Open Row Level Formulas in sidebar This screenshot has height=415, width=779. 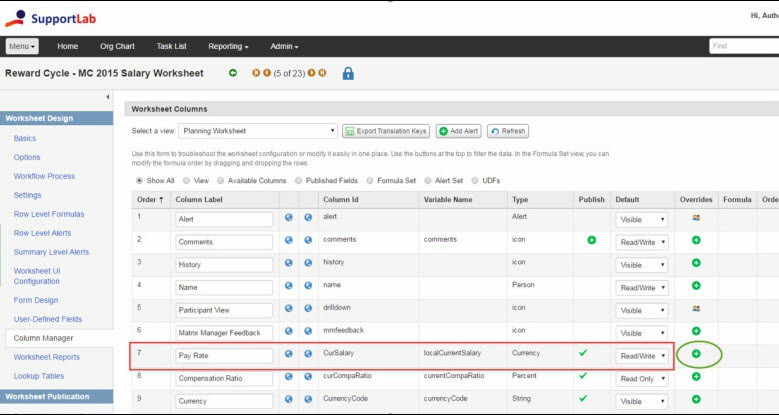[49, 214]
